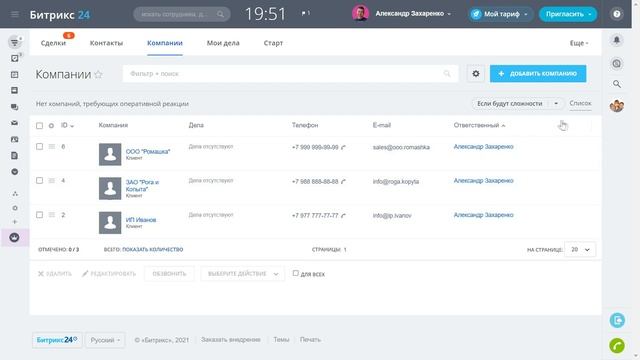640x360 pixels.
Task: Open the help question mark icon
Action: 617,14
